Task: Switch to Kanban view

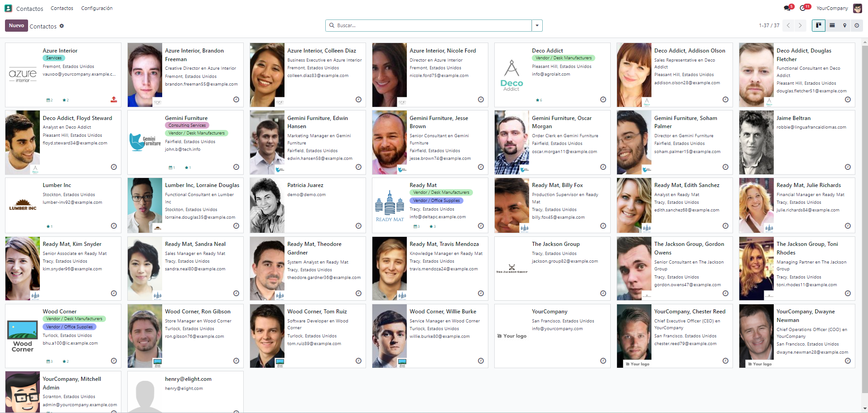Action: coord(818,25)
